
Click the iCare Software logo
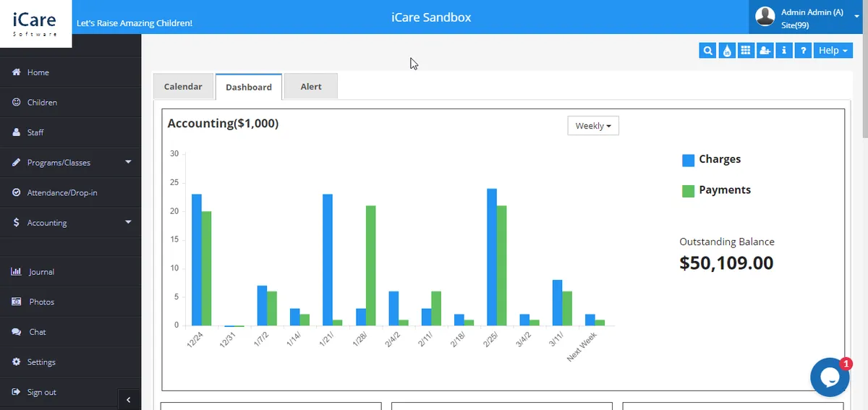point(35,23)
